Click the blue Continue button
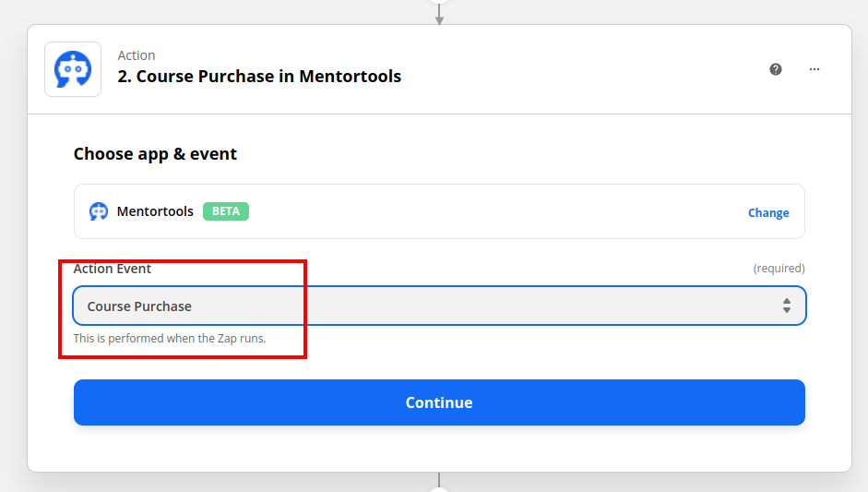The width and height of the screenshot is (868, 492). [x=440, y=402]
